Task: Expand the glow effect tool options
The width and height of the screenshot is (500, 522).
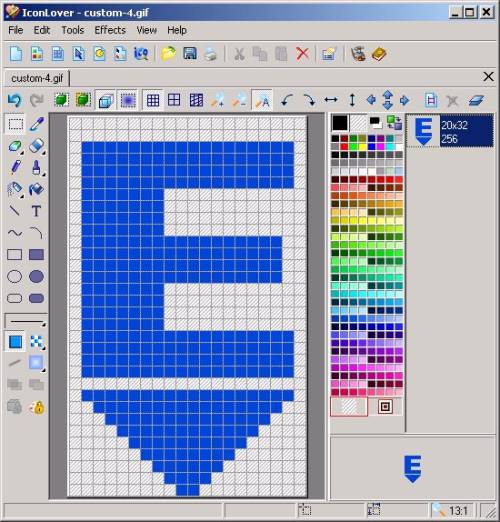Action: click(43, 370)
